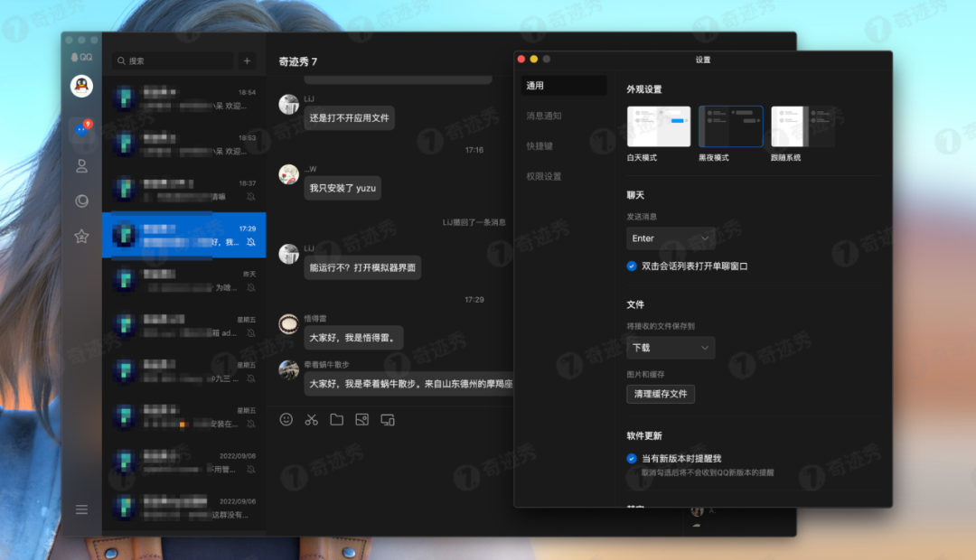Click the message 还是打不开应用文件
The width and height of the screenshot is (976, 560).
click(x=349, y=118)
